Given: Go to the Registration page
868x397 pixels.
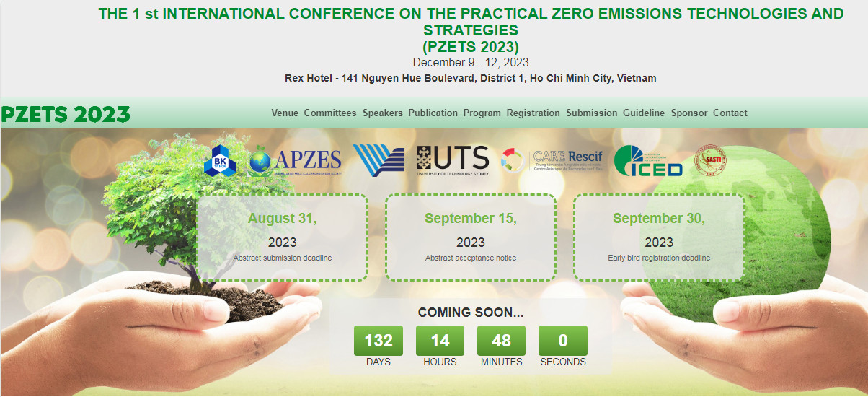Looking at the screenshot, I should click(533, 113).
